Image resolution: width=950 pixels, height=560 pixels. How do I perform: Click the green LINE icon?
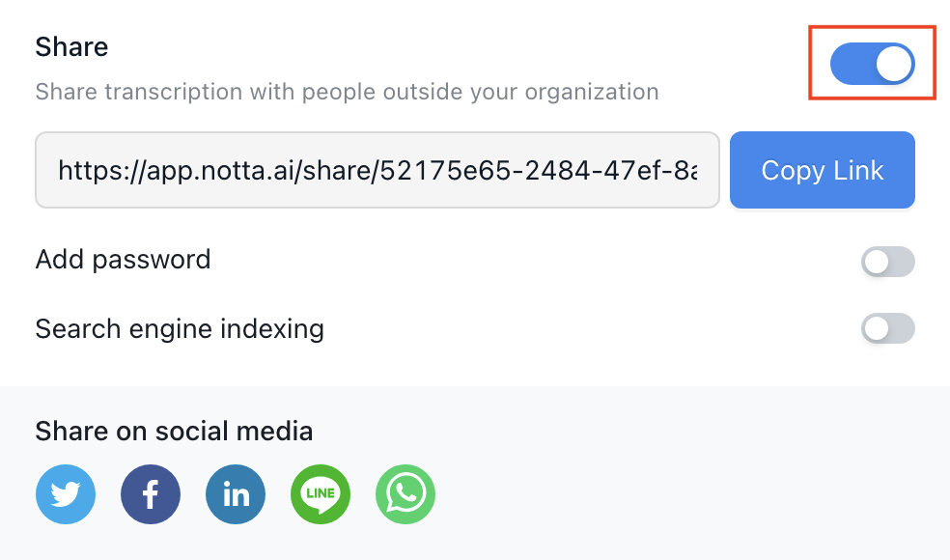(321, 494)
